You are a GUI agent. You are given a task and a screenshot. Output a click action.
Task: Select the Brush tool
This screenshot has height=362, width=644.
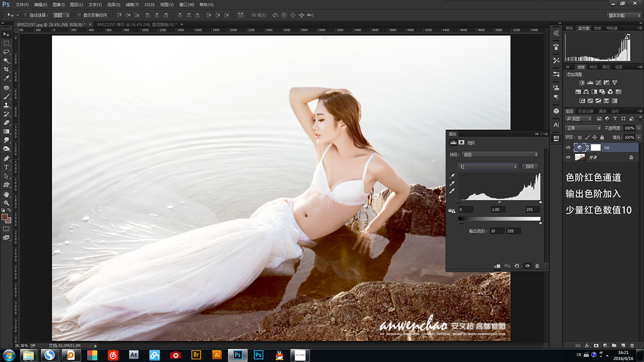(6, 96)
